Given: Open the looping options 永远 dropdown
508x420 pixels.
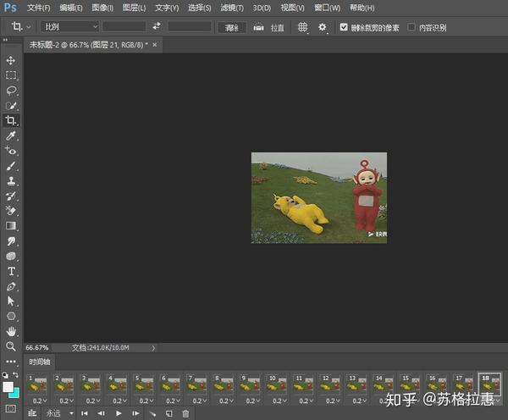Looking at the screenshot, I should pos(60,413).
